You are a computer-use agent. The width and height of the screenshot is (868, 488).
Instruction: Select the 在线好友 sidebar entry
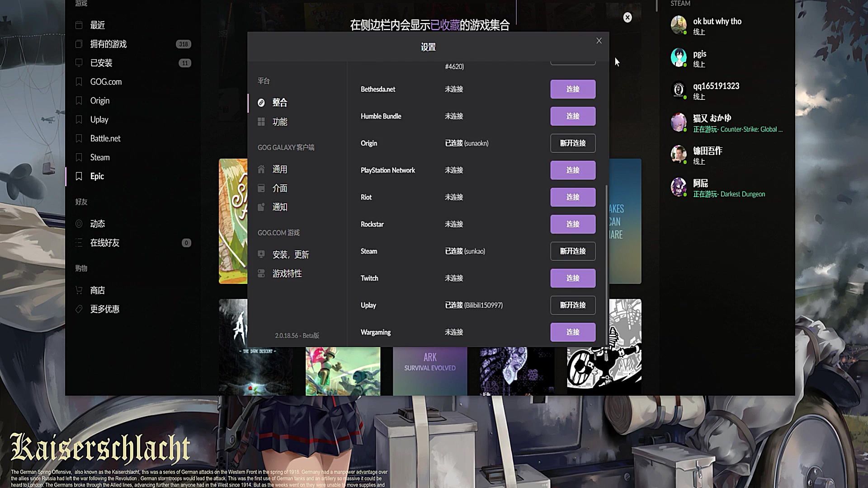tap(133, 243)
